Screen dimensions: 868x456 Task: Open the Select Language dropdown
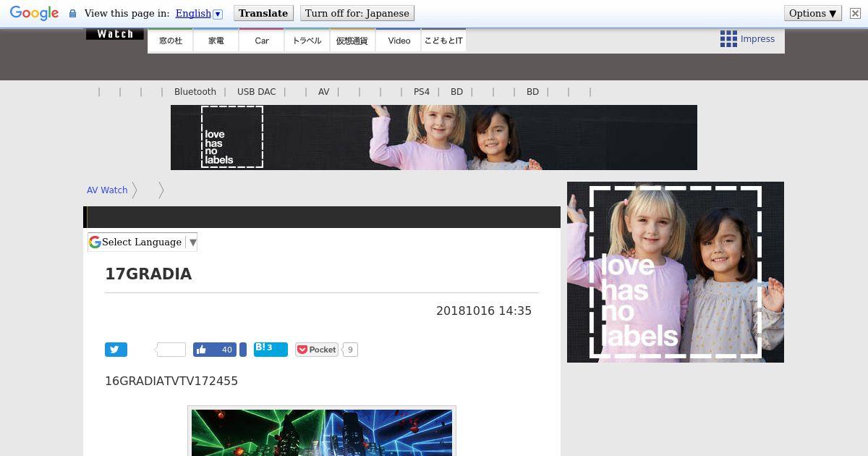pos(142,242)
